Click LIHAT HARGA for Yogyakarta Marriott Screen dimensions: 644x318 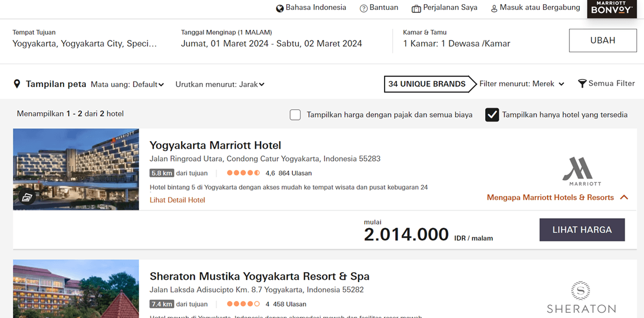coord(582,230)
